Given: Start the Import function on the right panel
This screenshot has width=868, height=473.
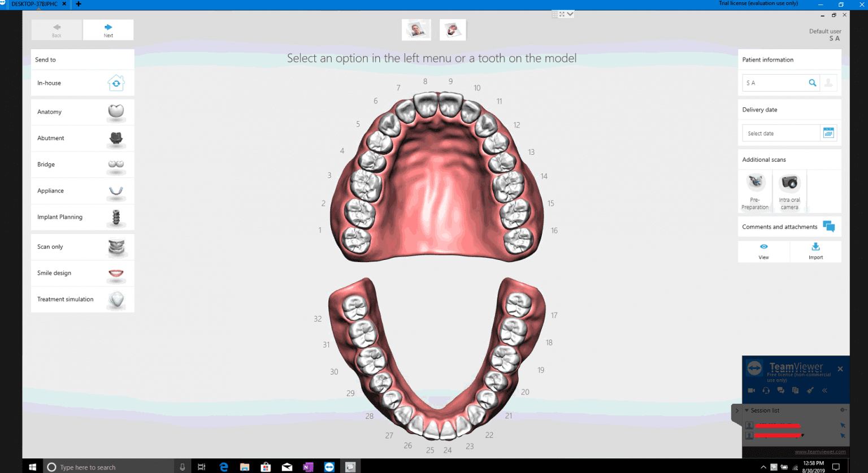Looking at the screenshot, I should coord(815,251).
